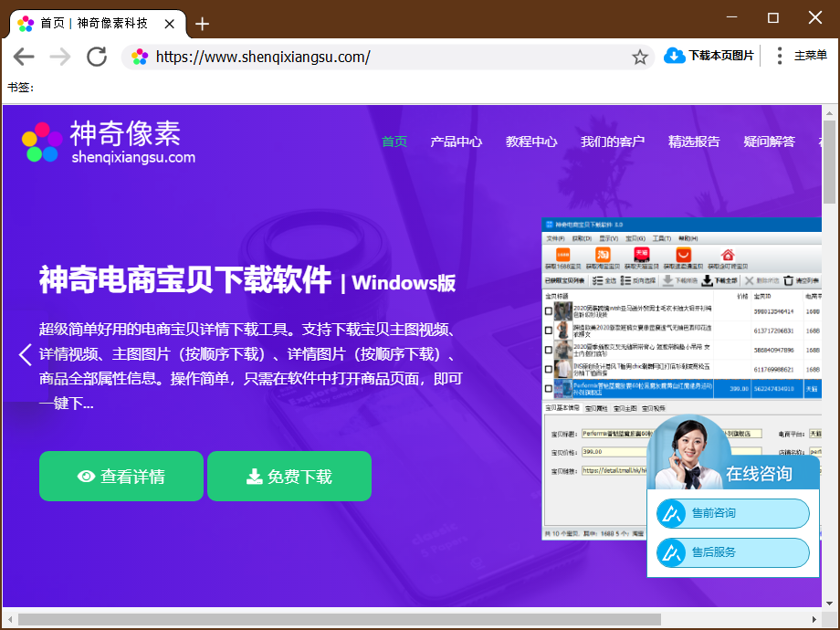Viewport: 840px width, 630px height.
Task: Click the 在线咨询 header
Action: 759,474
